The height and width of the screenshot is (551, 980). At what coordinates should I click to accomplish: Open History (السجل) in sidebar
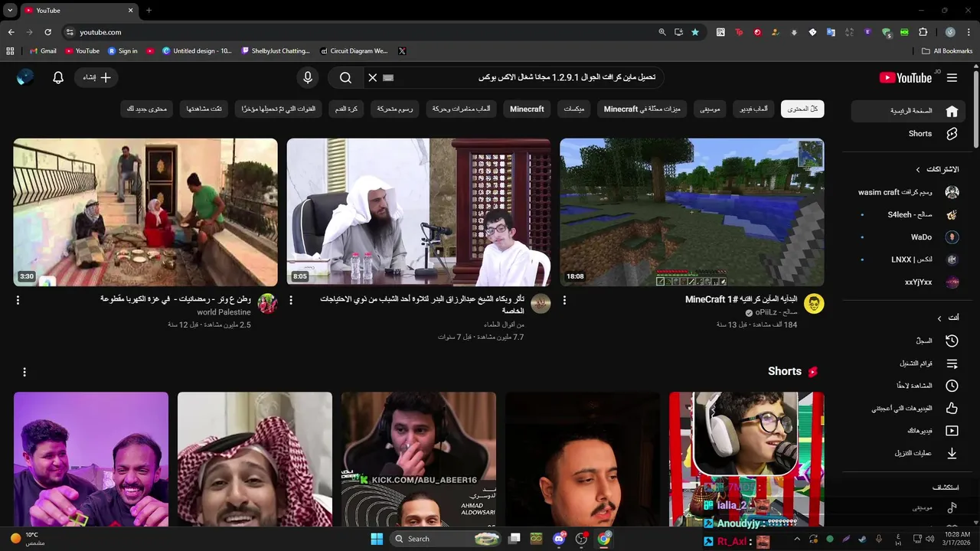point(909,341)
